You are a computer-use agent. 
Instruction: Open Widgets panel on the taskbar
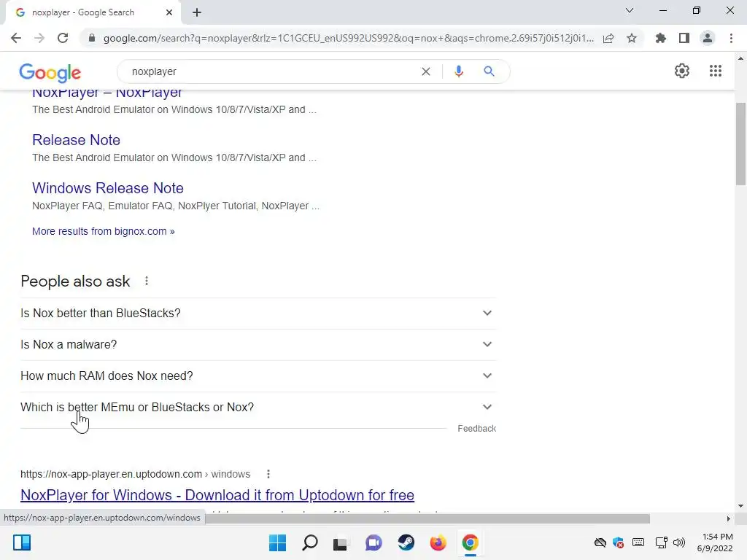point(22,542)
